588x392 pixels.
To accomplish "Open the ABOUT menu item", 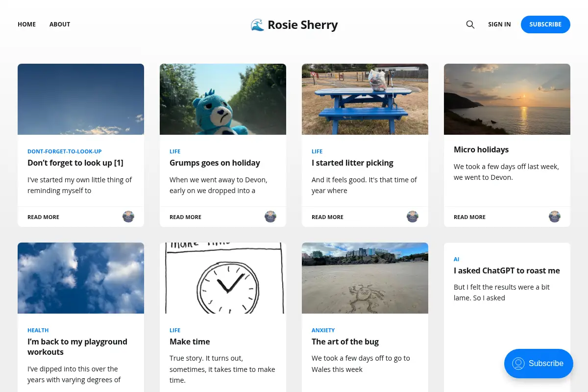I will click(x=60, y=24).
